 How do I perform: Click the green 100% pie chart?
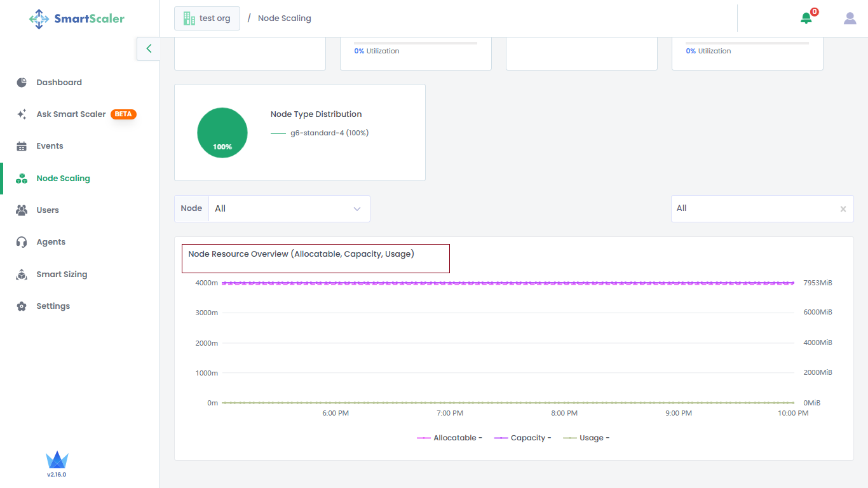pos(222,133)
